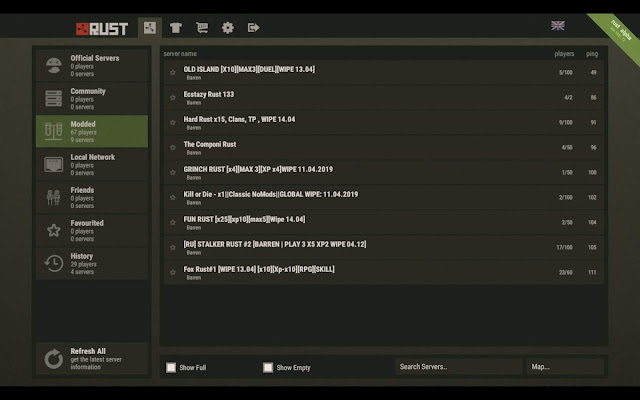The image size is (640, 400).
Task: Star the GRINCH RUST server
Action: point(173,172)
